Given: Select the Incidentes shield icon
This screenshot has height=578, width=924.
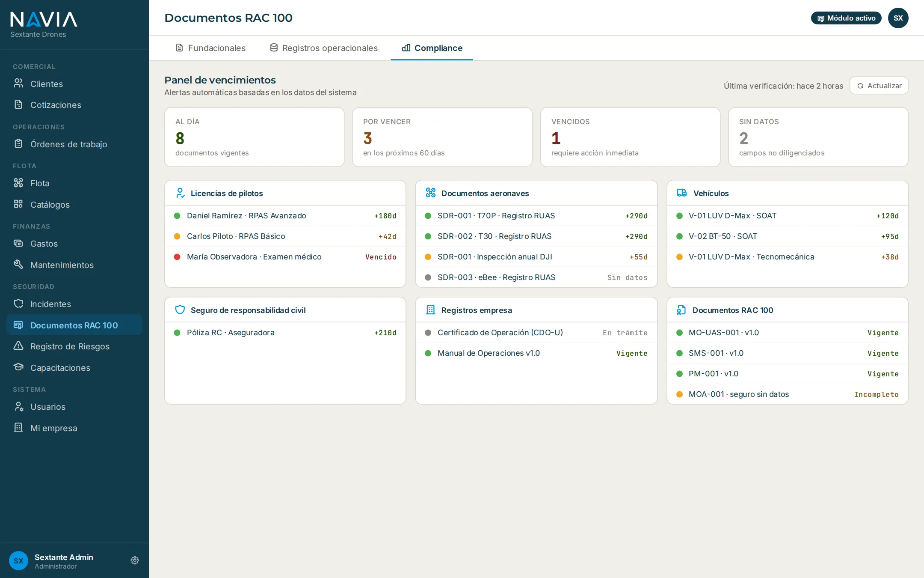Looking at the screenshot, I should (18, 304).
